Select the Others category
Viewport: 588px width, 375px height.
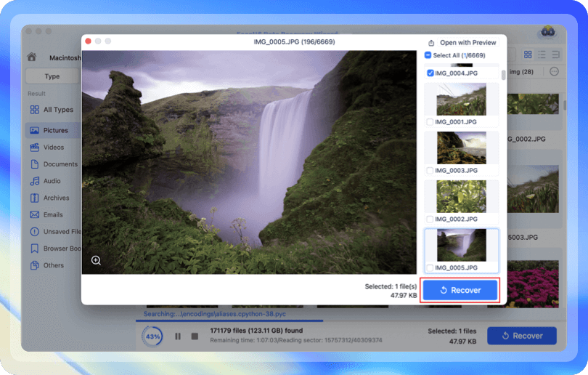click(54, 265)
